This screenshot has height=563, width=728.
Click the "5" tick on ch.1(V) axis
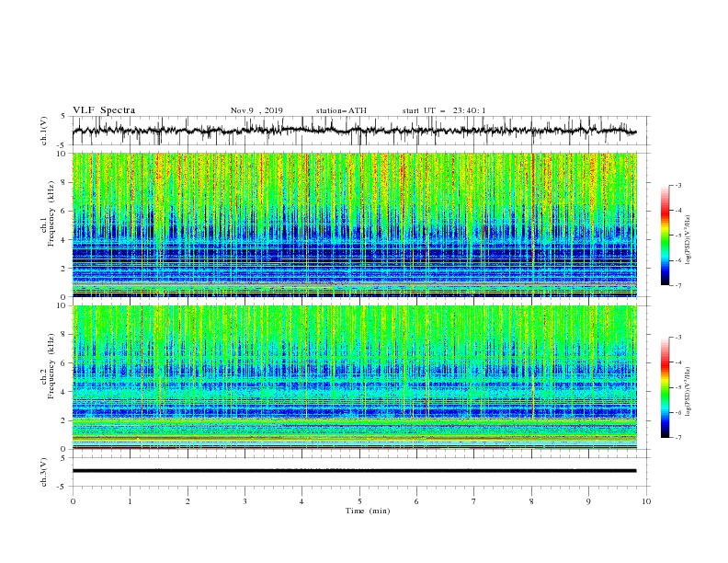64,116
